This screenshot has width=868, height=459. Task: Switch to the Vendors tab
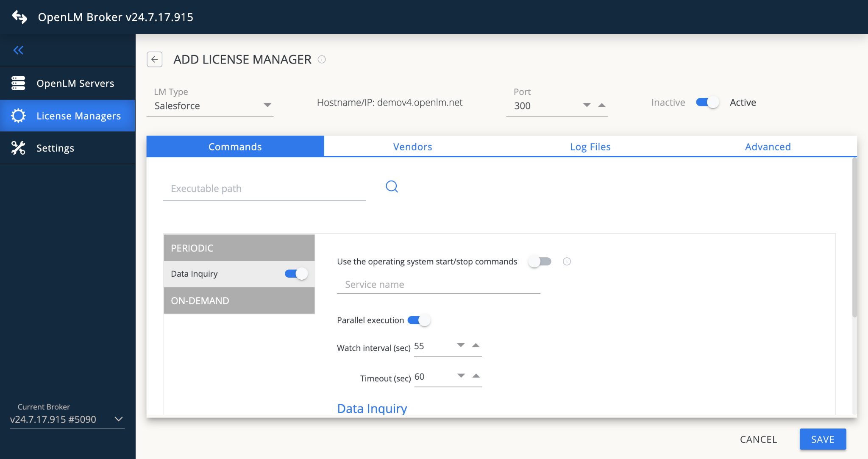click(412, 146)
